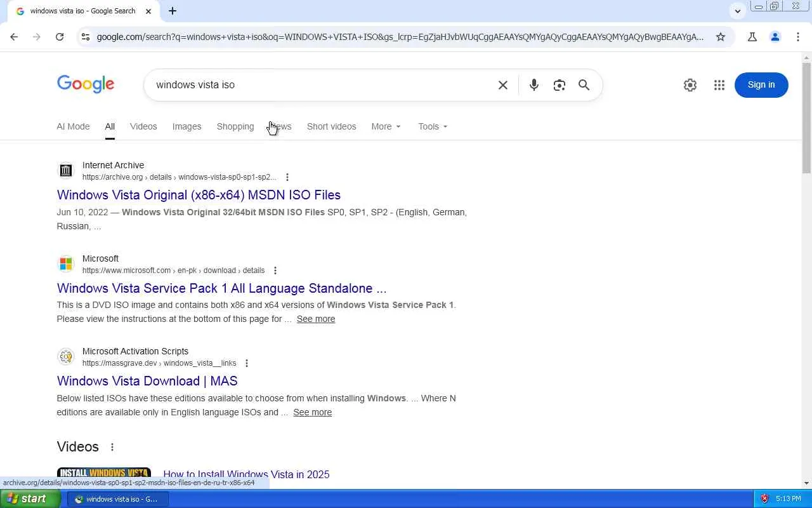Click the Internet Archive favicon
The width and height of the screenshot is (812, 508).
[x=66, y=170]
